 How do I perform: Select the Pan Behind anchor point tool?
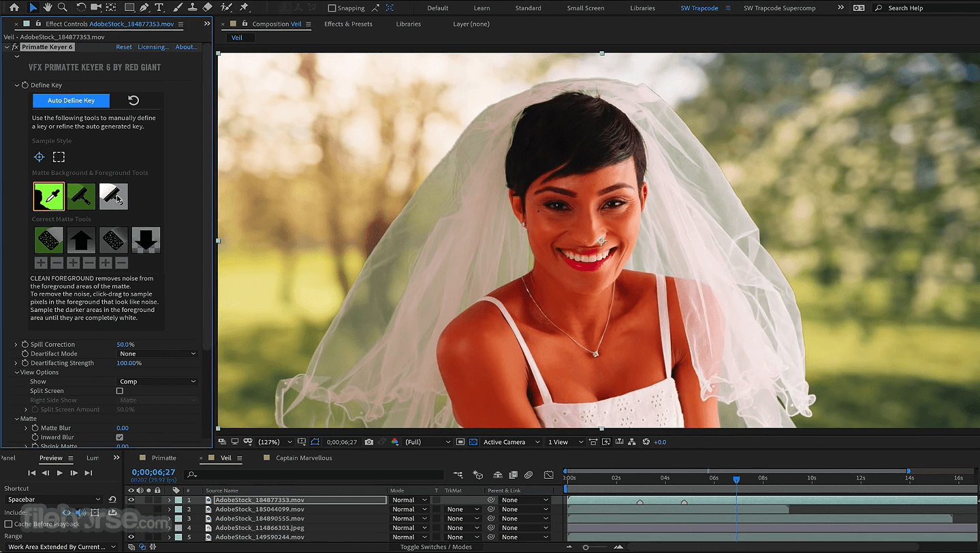point(111,7)
